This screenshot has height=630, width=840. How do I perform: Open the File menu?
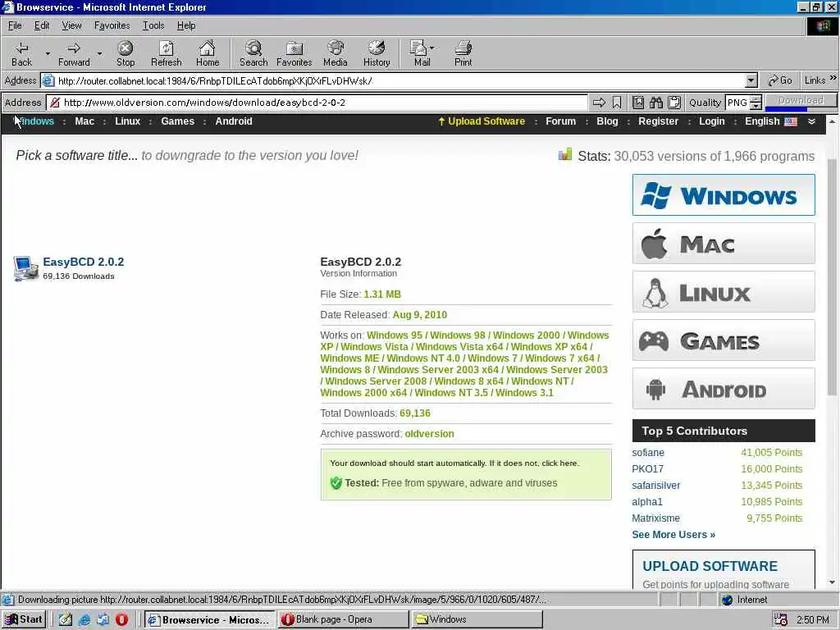(x=15, y=25)
